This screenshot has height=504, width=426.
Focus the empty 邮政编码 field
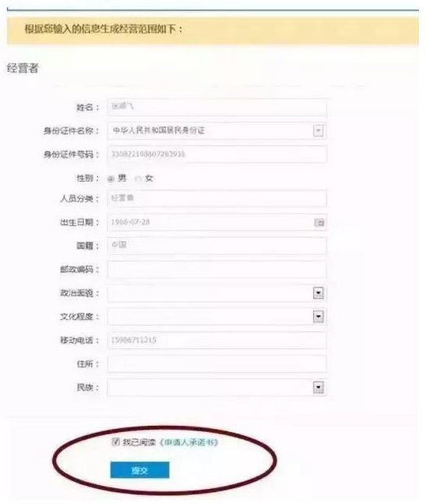[x=217, y=269]
